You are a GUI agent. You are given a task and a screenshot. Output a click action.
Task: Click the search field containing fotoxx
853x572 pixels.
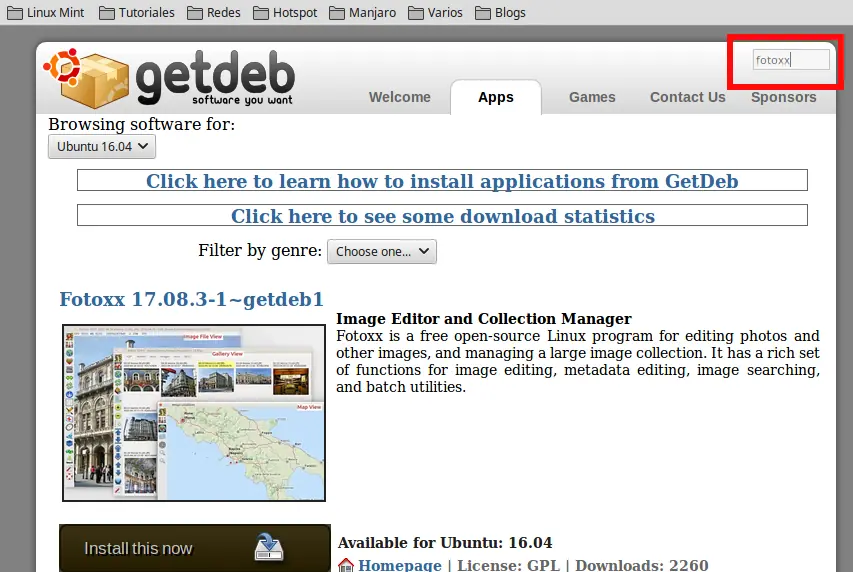tap(791, 60)
